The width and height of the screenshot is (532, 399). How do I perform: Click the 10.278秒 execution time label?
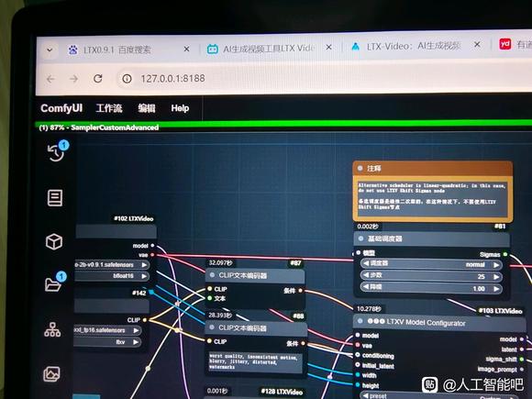(369, 309)
